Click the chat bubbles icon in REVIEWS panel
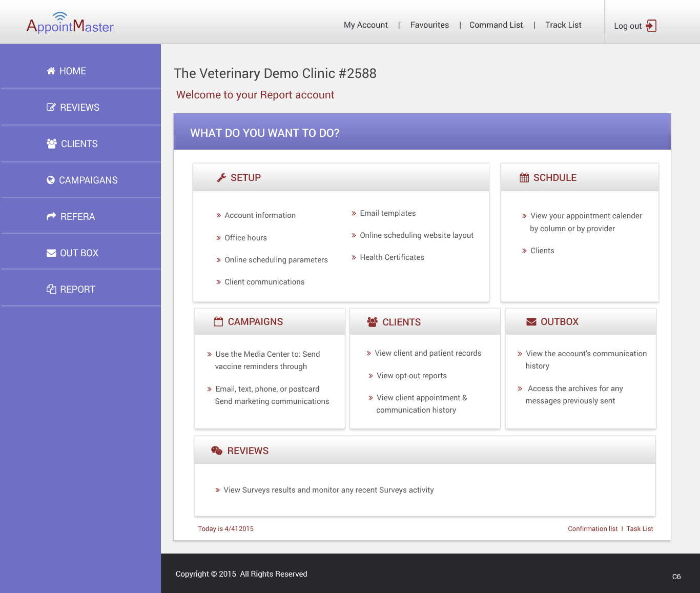Image resolution: width=700 pixels, height=593 pixels. (217, 451)
